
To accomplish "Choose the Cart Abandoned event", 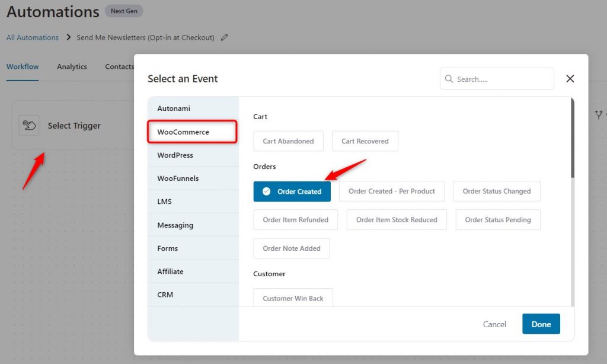I will (x=289, y=141).
